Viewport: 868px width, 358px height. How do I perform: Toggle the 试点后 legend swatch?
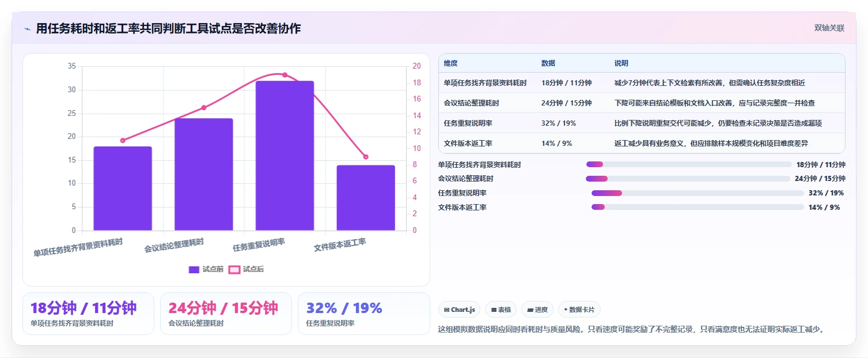coord(234,269)
